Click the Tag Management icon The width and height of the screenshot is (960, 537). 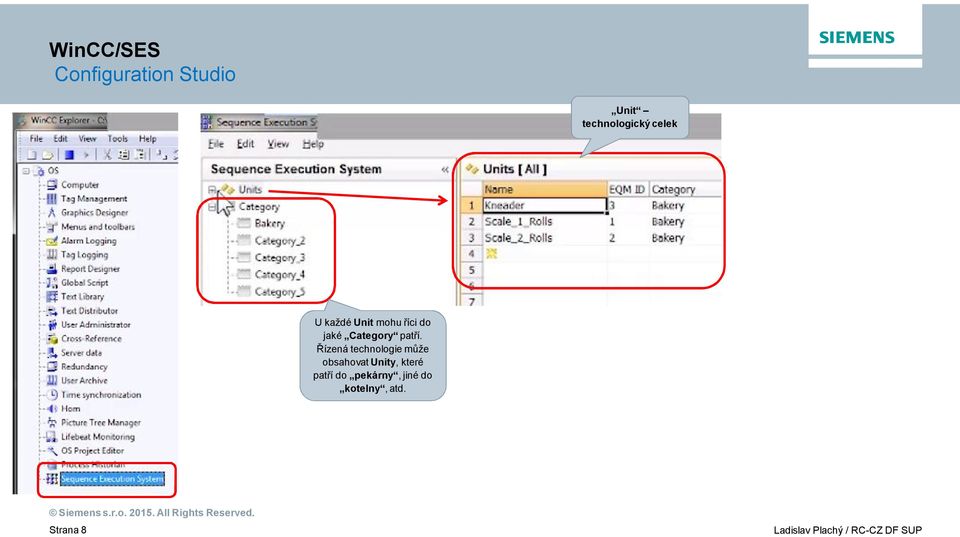pos(52,198)
